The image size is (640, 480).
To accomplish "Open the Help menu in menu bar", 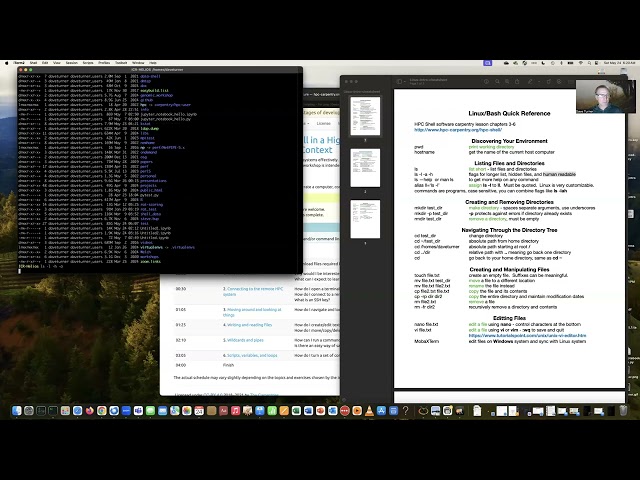I will click(153, 63).
